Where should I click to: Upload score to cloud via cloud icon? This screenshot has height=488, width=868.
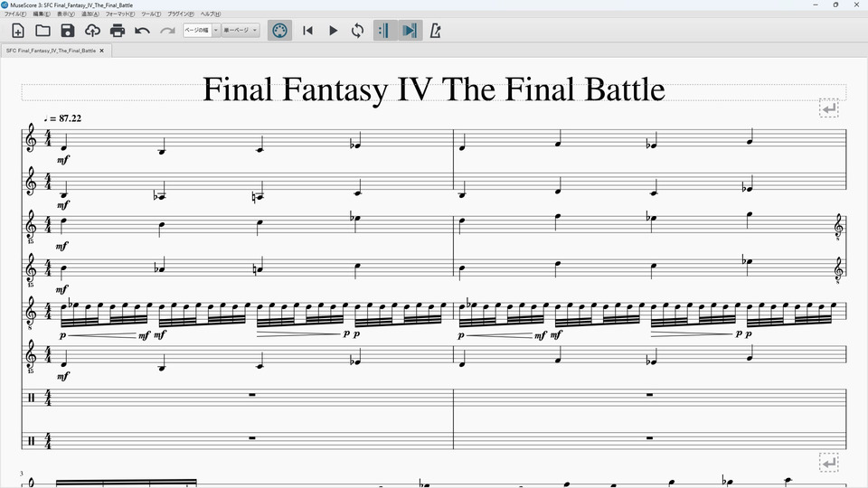pos(92,31)
